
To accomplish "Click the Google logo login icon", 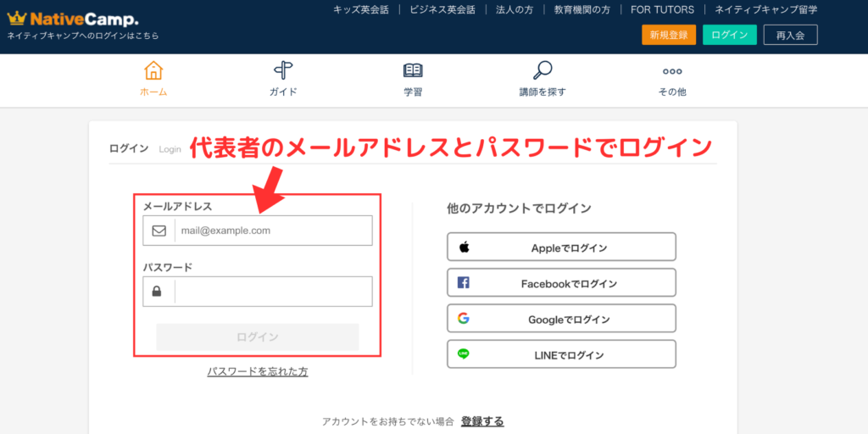I will coord(464,319).
